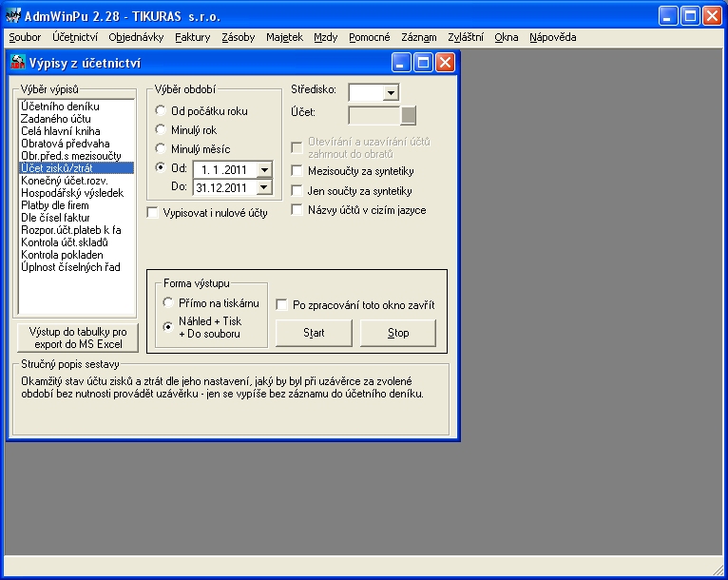Select Rozpor.účt.plateb k fa entry

click(x=76, y=230)
